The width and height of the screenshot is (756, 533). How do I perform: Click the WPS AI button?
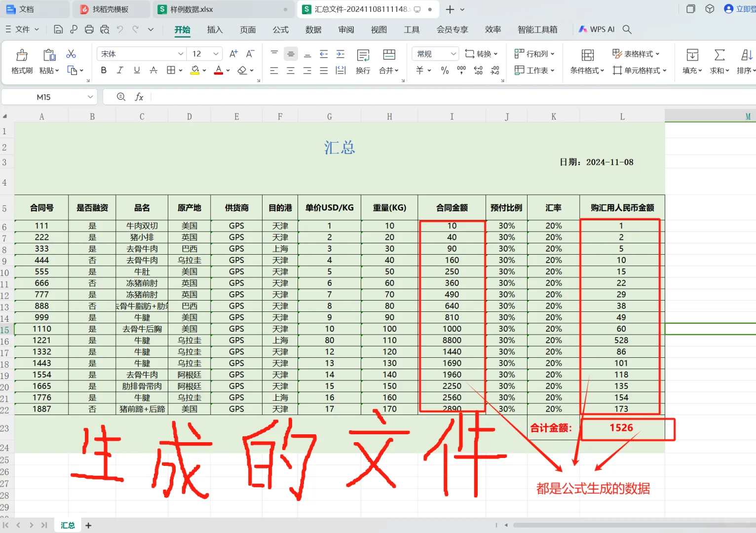[596, 29]
